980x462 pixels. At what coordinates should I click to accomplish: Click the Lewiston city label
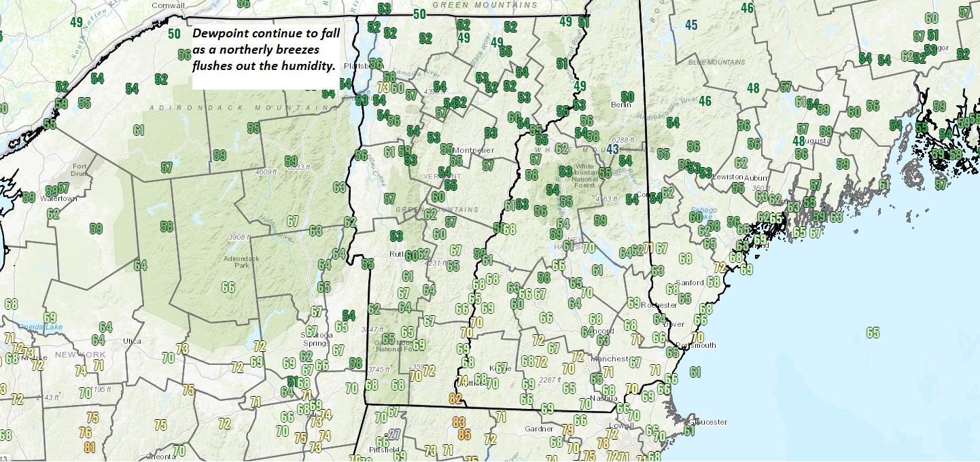click(x=728, y=177)
